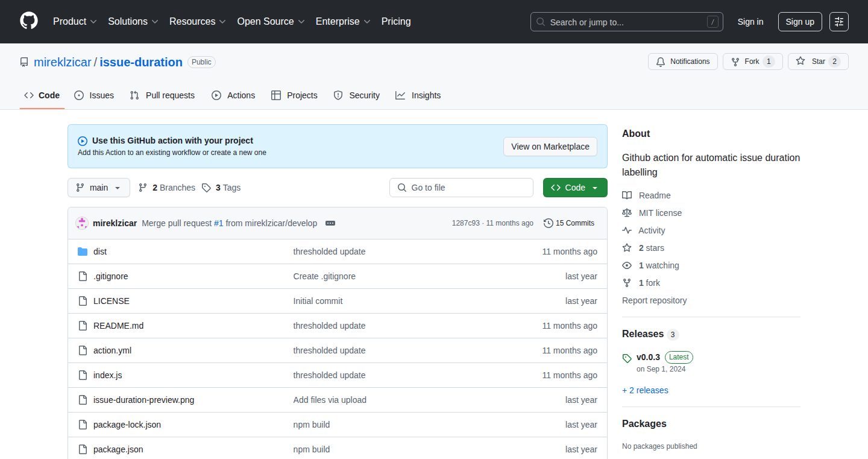Click the play icon in Marketplace banner
The image size is (868, 459).
pos(83,141)
